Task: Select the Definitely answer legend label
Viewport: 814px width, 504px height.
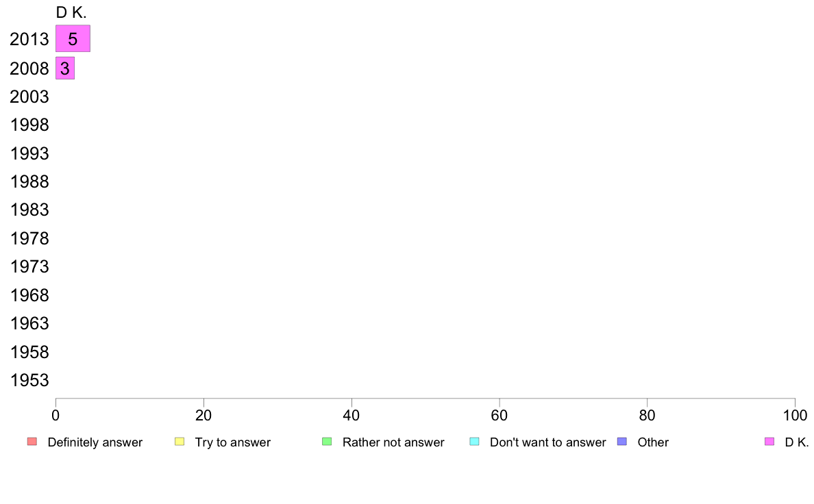Action: 95,442
